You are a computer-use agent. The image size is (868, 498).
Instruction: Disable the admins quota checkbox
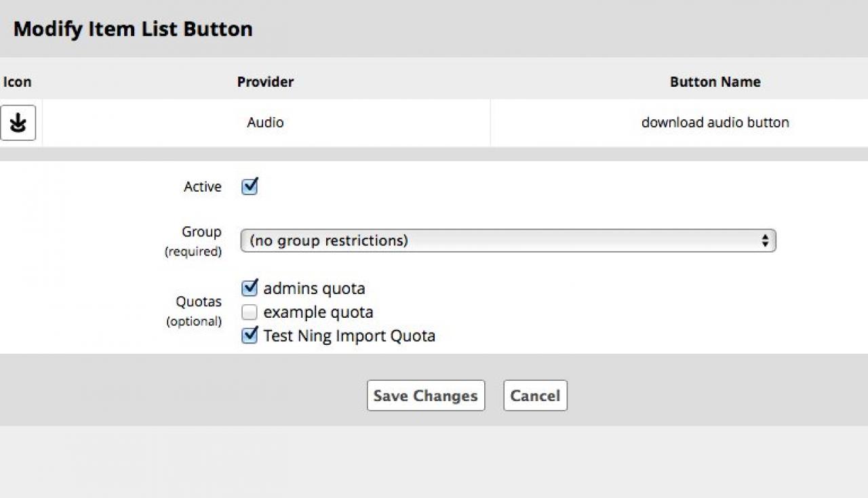click(x=250, y=288)
